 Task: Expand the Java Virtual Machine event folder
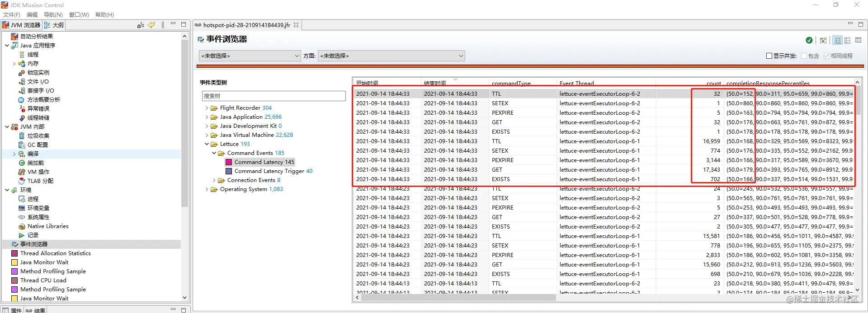pos(207,135)
